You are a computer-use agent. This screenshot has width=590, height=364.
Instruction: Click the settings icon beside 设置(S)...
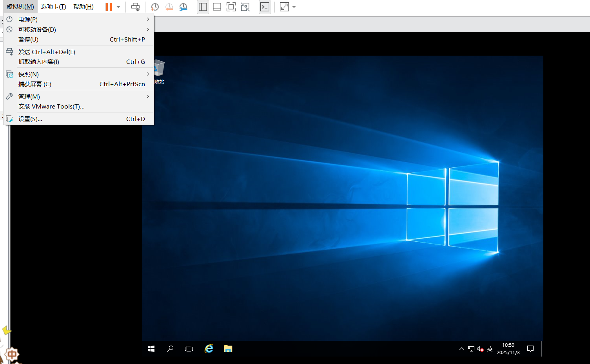click(x=9, y=119)
